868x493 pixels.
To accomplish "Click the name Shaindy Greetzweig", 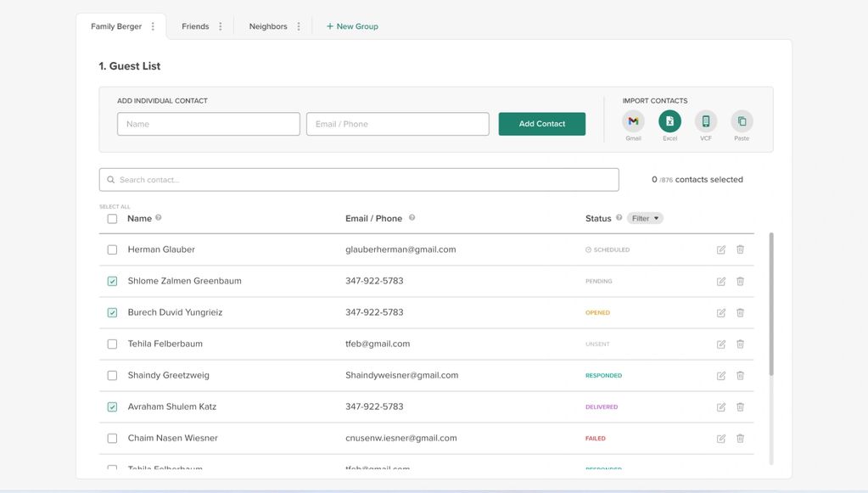I will click(x=168, y=375).
